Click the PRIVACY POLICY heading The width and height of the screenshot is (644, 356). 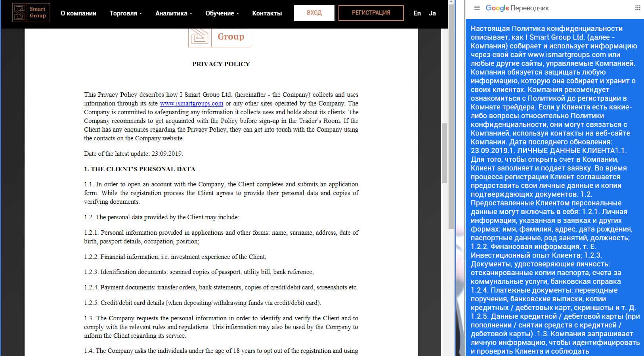point(221,64)
